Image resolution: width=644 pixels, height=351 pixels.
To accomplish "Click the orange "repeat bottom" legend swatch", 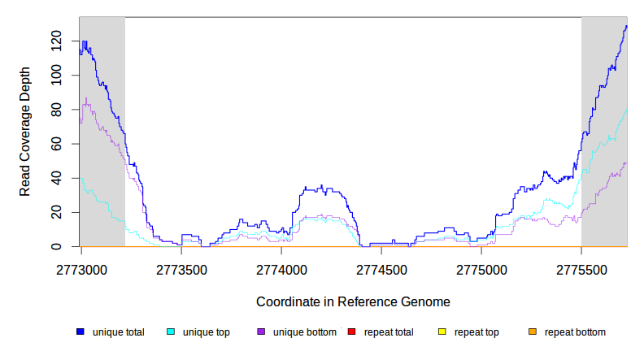I will point(533,332).
